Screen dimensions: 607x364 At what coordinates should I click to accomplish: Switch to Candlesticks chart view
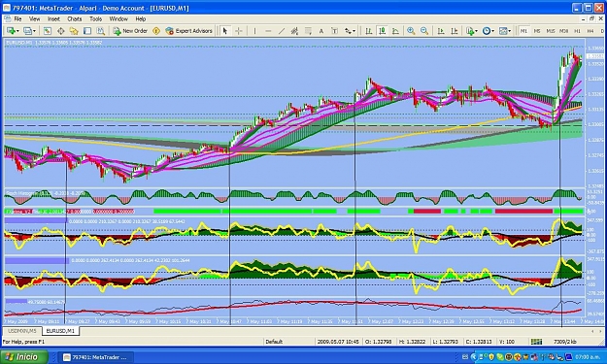click(382, 31)
